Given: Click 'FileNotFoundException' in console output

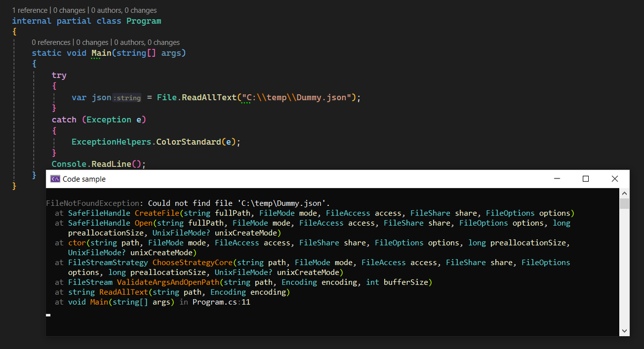Looking at the screenshot, I should [x=93, y=203].
